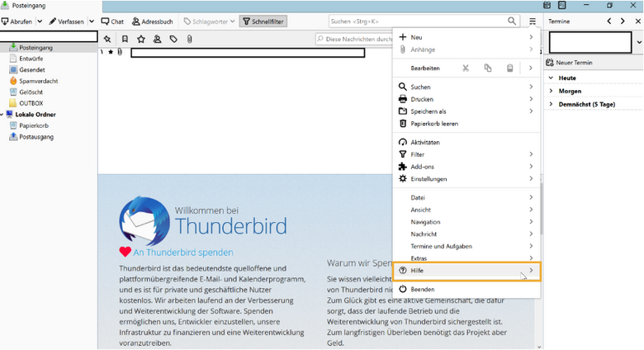This screenshot has width=644, height=350.
Task: Open the Extras submenu
Action: [x=466, y=258]
